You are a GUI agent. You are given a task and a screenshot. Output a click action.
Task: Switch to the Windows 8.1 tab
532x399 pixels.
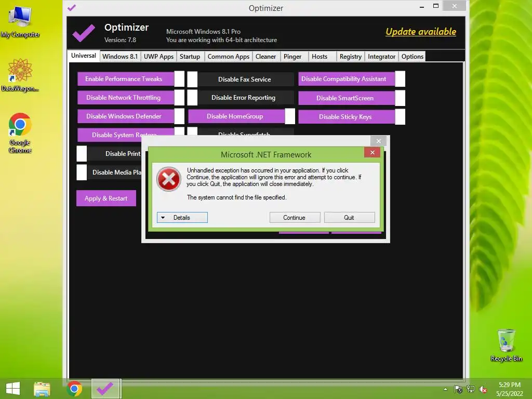(120, 56)
